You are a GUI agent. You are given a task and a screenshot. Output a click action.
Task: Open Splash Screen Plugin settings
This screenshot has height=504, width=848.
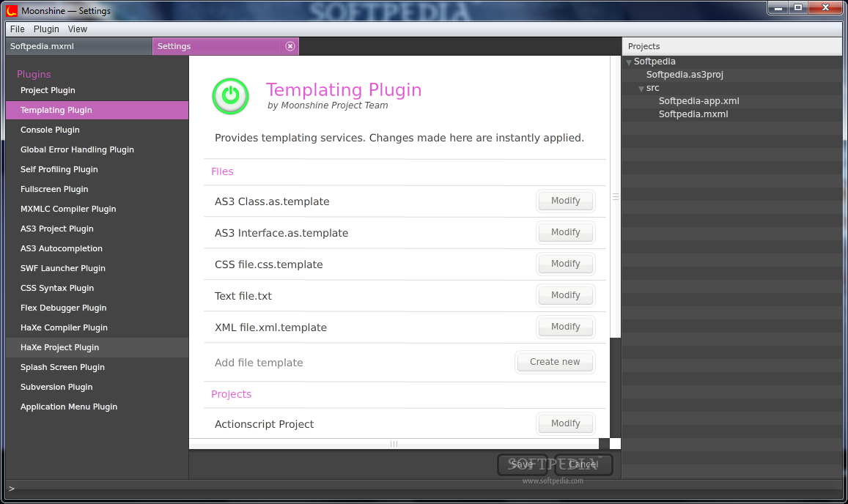(x=97, y=367)
